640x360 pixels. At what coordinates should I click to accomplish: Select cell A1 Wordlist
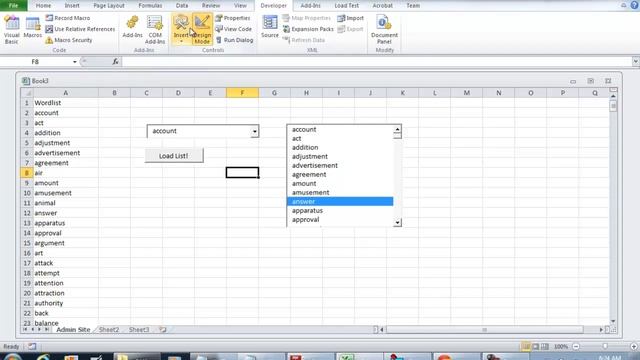[65, 103]
